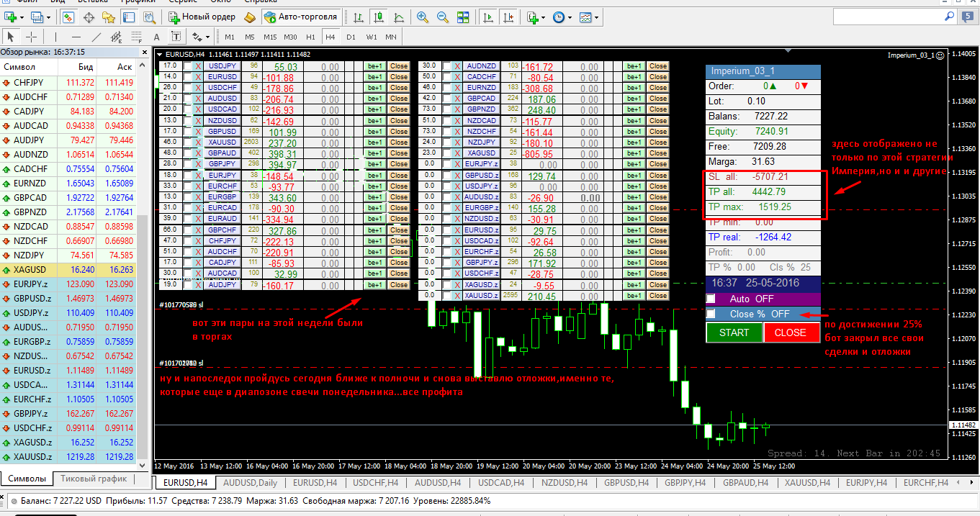
Task: Click the Новый ордер button
Action: click(x=202, y=16)
